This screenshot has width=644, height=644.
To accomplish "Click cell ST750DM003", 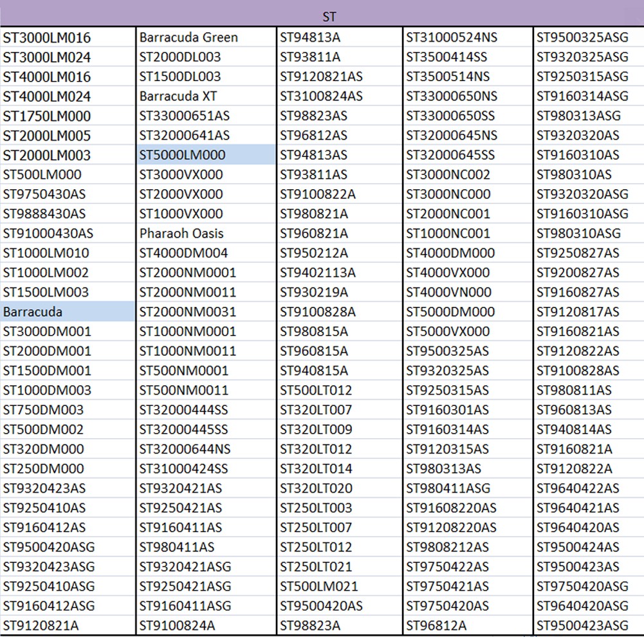I will click(x=68, y=410).
